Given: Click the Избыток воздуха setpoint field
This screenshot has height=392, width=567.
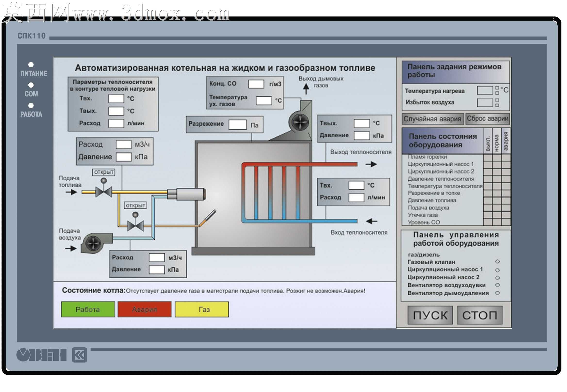Looking at the screenshot, I should pos(485,103).
